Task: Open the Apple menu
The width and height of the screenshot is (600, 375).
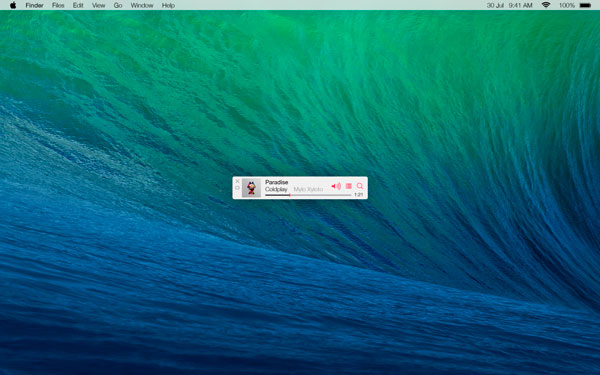Action: point(13,5)
